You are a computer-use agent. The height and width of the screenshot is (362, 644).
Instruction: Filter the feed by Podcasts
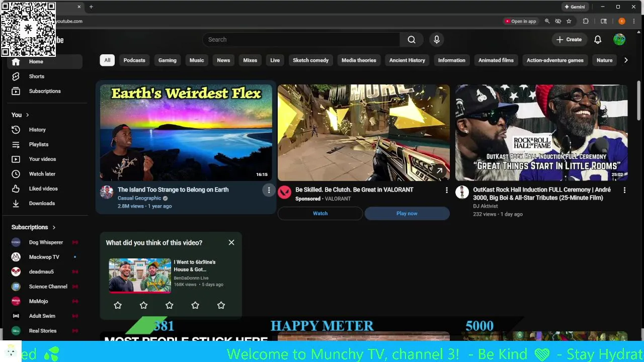(x=134, y=60)
